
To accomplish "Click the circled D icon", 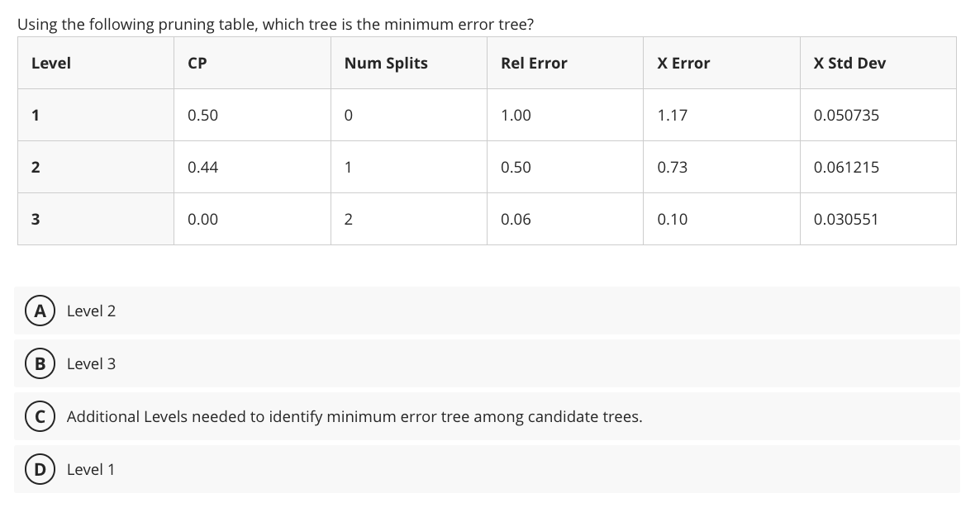I will (40, 469).
